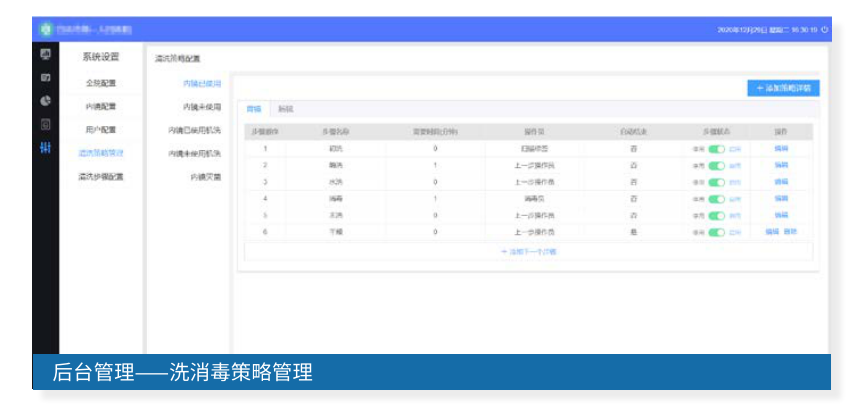Click 编辑 link for step 2
865x405 pixels.
point(781,165)
